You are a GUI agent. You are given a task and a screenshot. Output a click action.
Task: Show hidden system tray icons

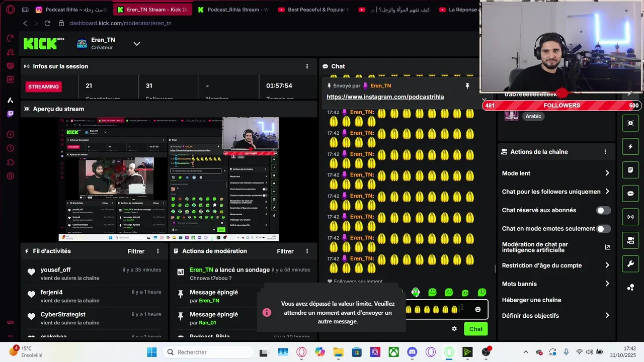coord(526,352)
